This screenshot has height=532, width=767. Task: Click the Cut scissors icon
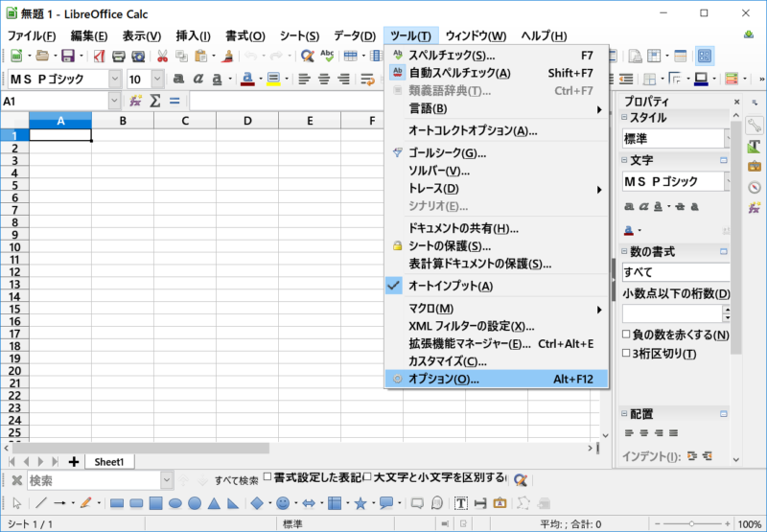click(x=162, y=57)
